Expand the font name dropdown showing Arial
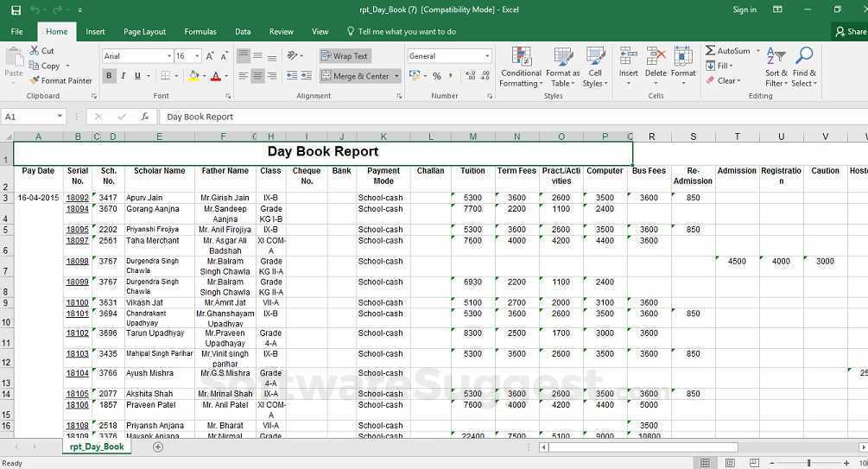The height and width of the screenshot is (469, 868). tap(168, 56)
